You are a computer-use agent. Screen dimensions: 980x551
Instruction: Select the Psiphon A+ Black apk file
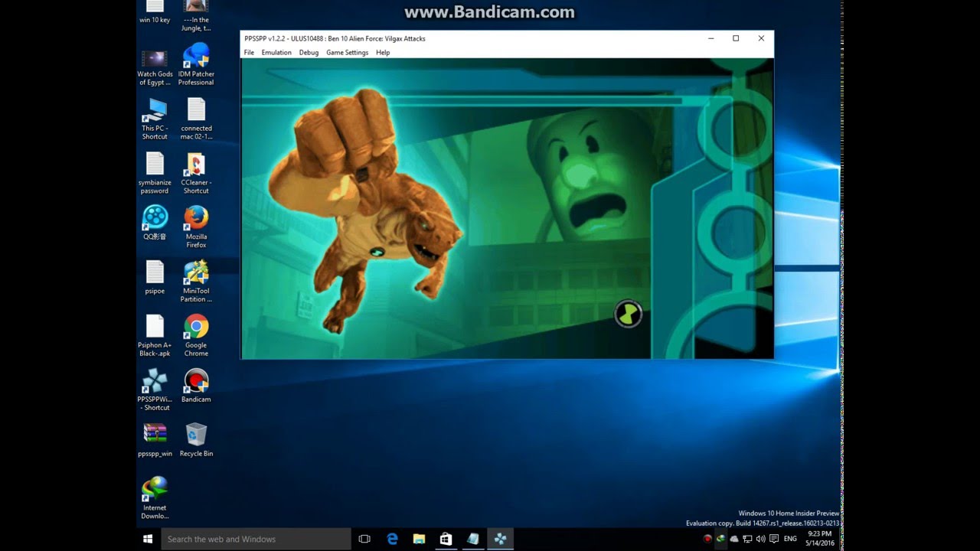155,336
